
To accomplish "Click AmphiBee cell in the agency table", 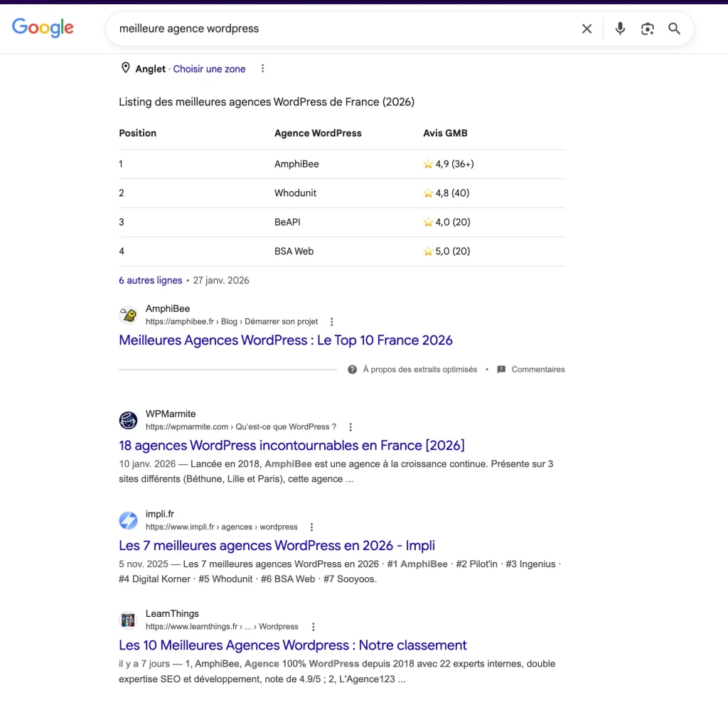I will click(296, 164).
